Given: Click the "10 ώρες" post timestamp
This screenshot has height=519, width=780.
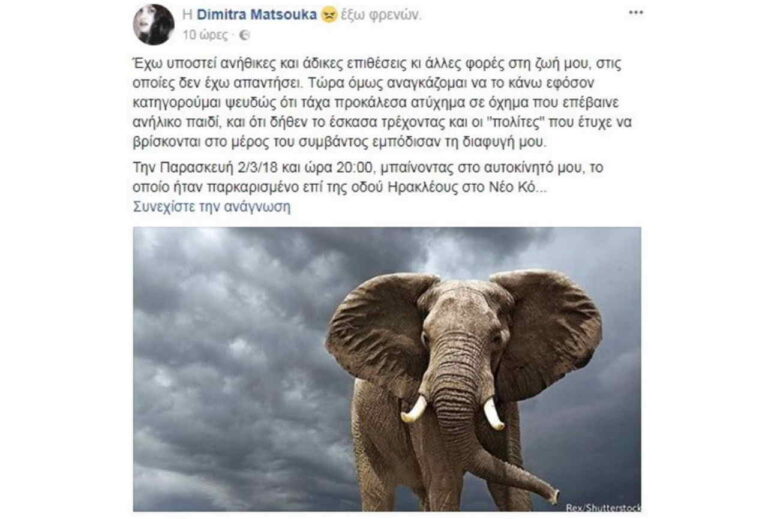Looking at the screenshot, I should [205, 35].
